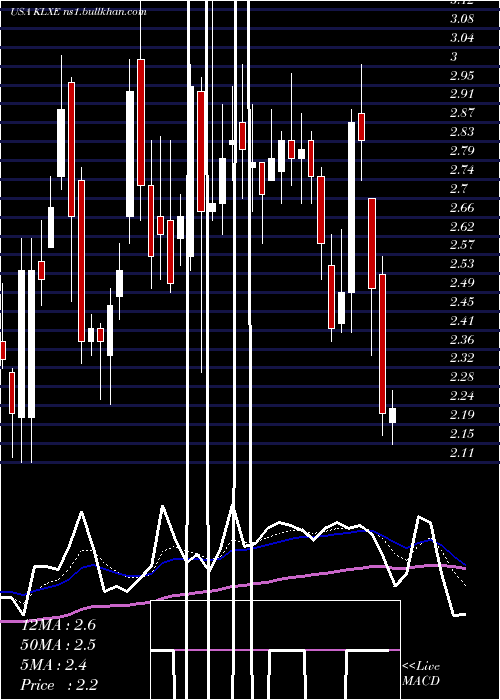Click the 3.08 price axis label
Image resolution: width=500 pixels, height=700 pixels.
462,19
